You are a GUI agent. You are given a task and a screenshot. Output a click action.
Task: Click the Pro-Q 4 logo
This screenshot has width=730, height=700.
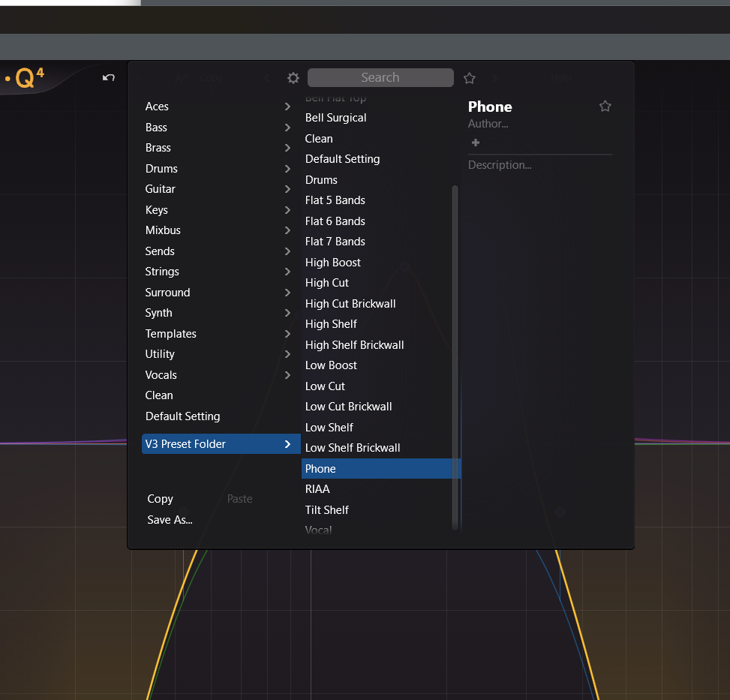[26, 77]
